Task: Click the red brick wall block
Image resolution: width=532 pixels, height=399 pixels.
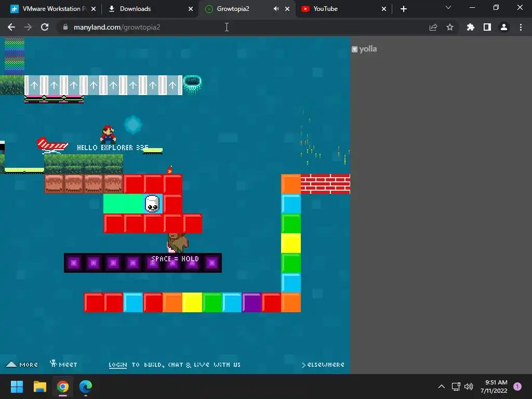Action: [325, 184]
